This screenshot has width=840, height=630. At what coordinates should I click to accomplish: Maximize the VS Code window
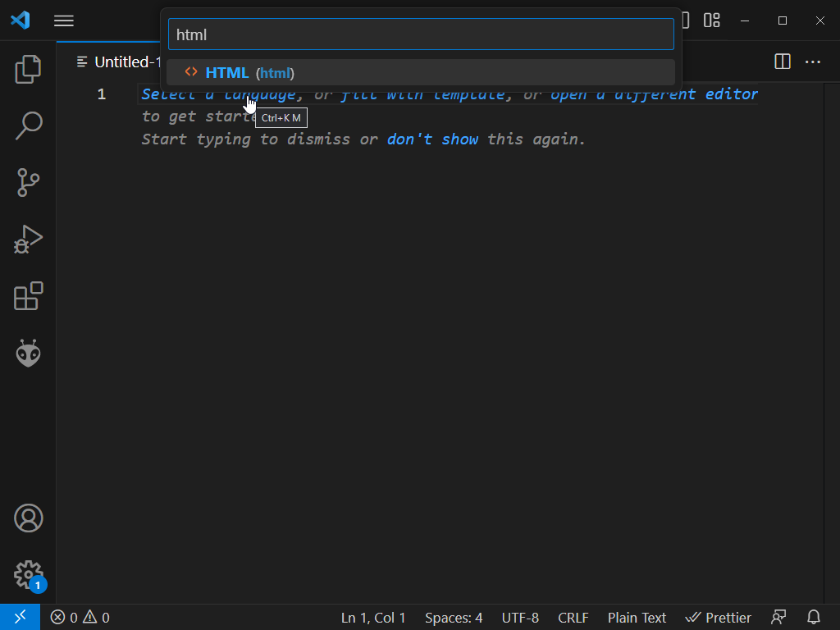[x=782, y=21]
